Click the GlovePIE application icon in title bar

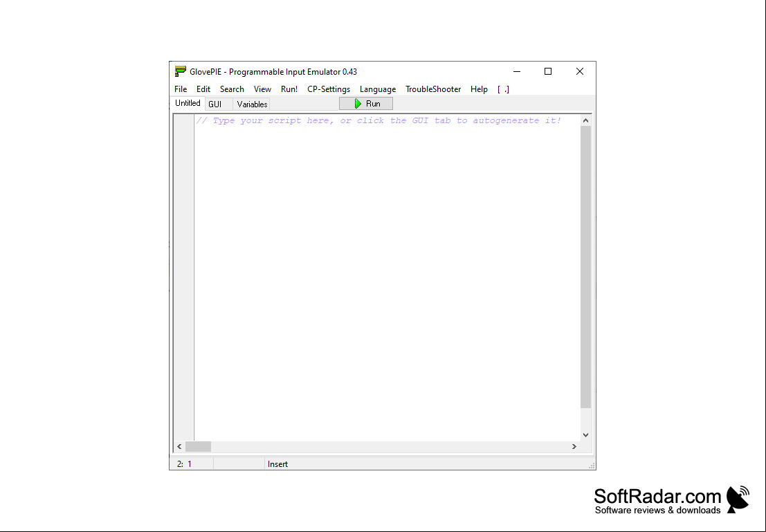coord(181,71)
